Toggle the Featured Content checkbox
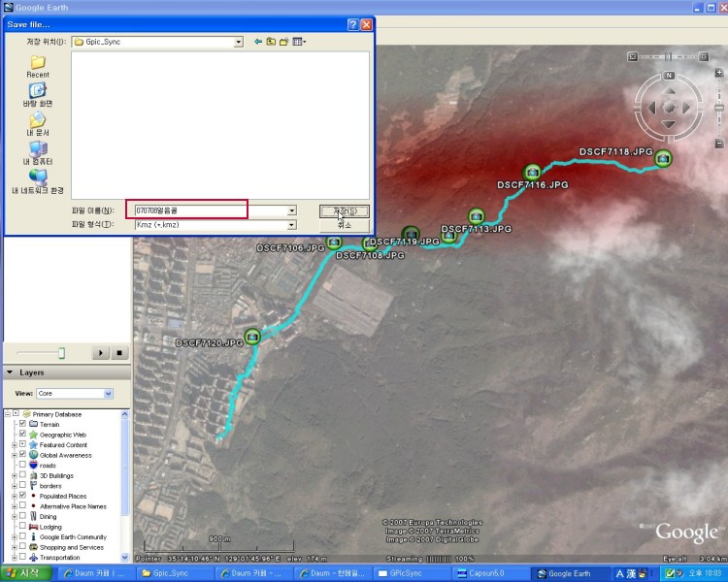 pyautogui.click(x=22, y=444)
